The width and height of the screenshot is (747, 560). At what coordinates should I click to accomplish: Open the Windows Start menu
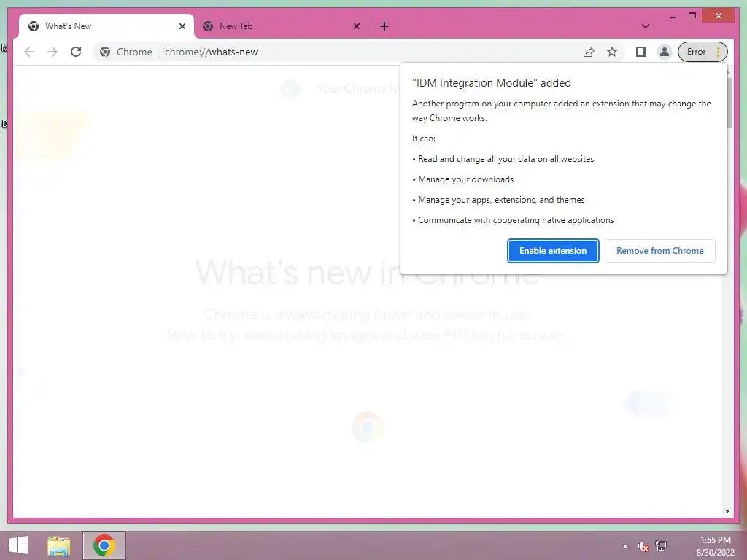[18, 545]
